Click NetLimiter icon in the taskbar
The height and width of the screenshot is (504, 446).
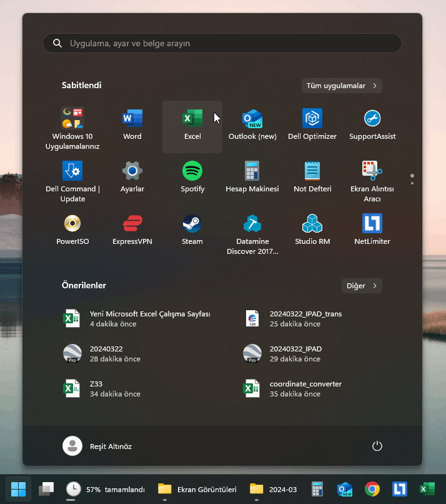click(400, 489)
